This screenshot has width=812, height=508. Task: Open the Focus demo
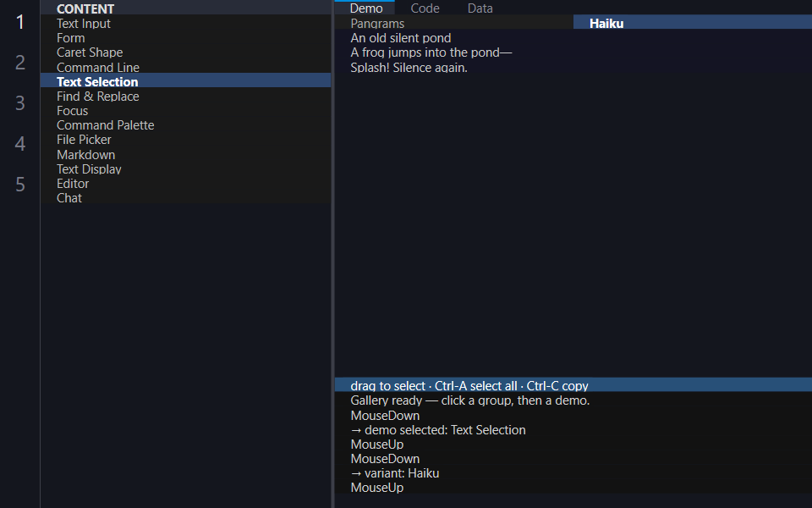(185, 110)
